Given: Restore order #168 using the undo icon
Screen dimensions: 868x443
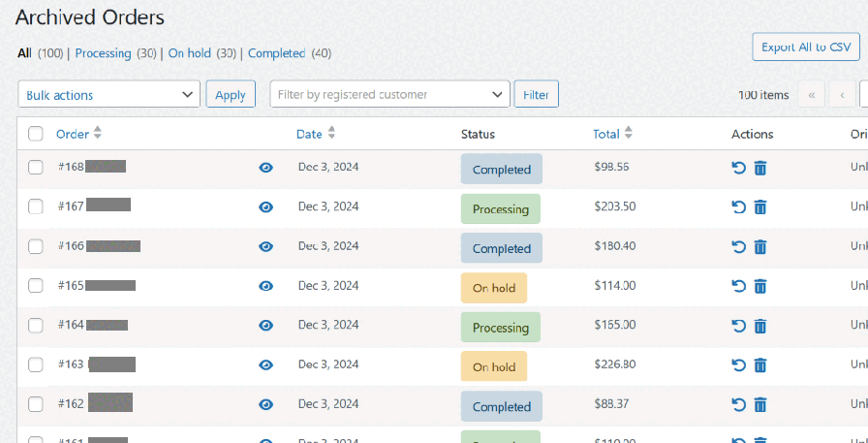Looking at the screenshot, I should click(739, 168).
